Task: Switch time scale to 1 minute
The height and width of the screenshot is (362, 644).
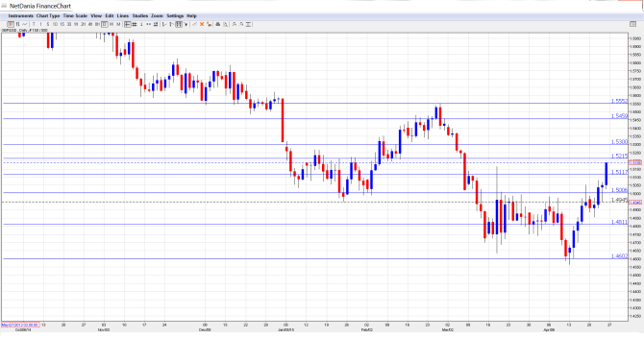Action: [40, 25]
